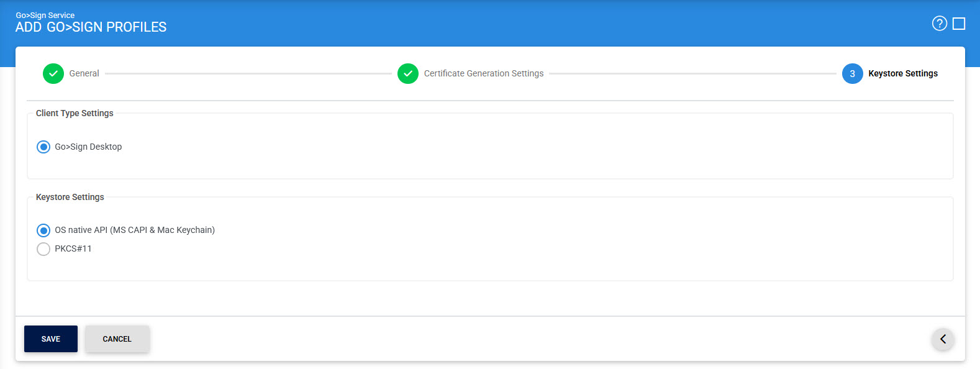
Task: Select the PKCS#11 radio button
Action: (x=43, y=249)
